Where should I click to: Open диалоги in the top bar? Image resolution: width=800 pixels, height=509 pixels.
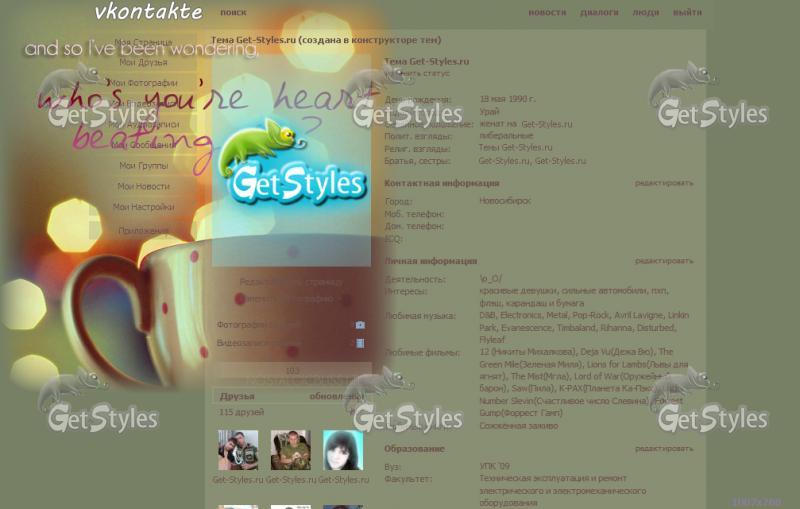pos(599,12)
